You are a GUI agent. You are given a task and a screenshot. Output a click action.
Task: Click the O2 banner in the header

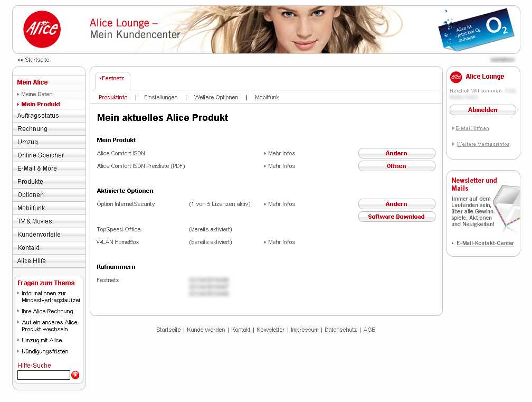click(x=476, y=30)
